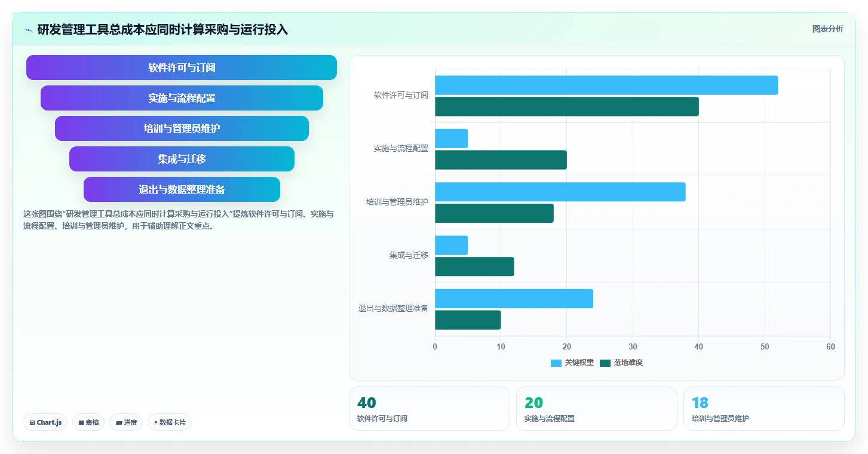This screenshot has width=868, height=454.
Task: Click the x-axis tick value 60
Action: click(x=830, y=347)
